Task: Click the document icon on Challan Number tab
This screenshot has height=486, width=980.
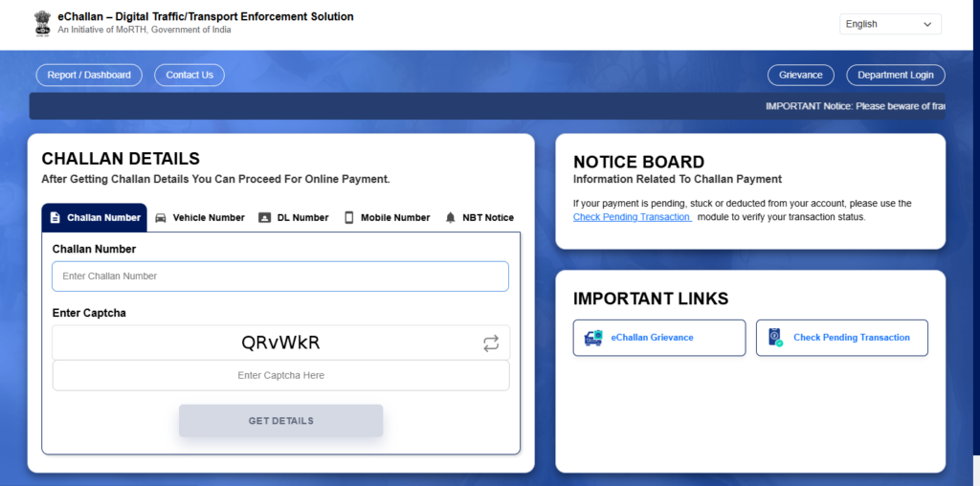Action: (x=55, y=217)
